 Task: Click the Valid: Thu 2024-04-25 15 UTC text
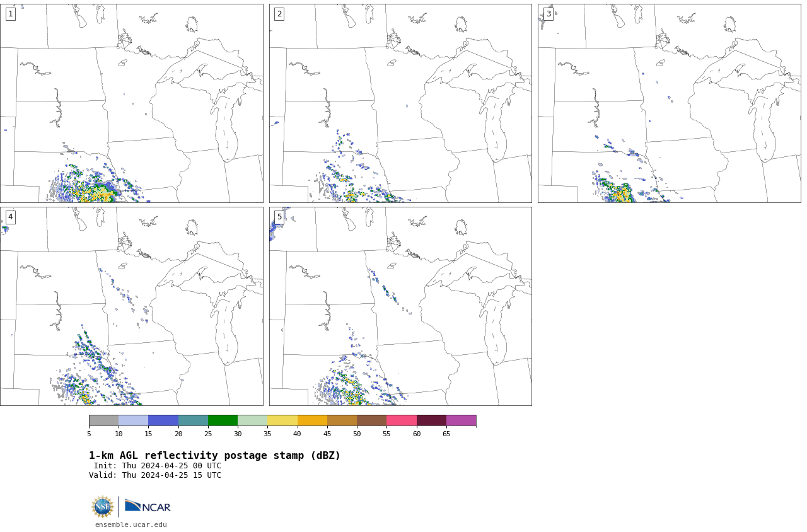point(155,475)
